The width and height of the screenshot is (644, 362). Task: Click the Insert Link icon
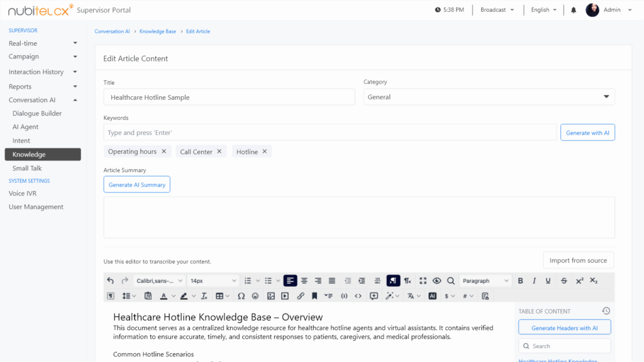point(301,295)
